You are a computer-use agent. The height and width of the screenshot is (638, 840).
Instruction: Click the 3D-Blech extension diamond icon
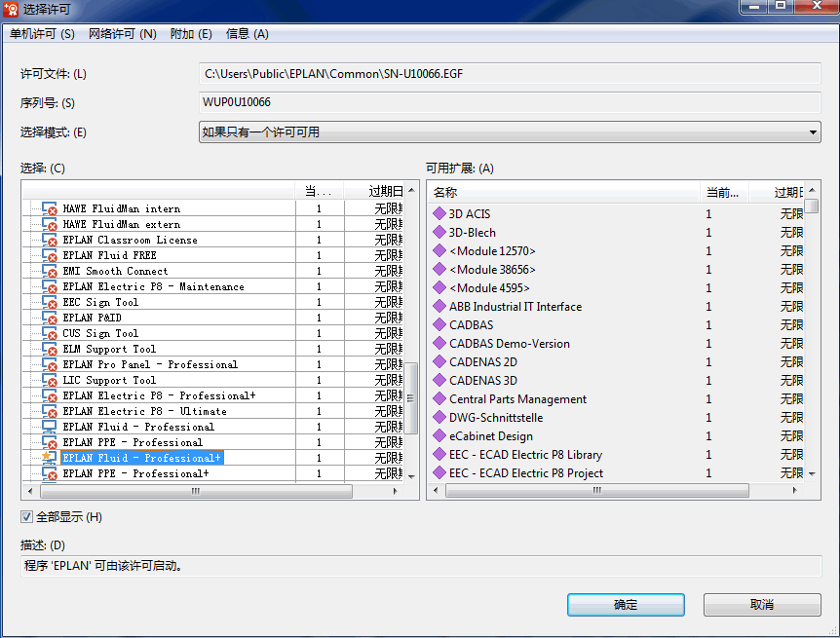click(x=439, y=232)
